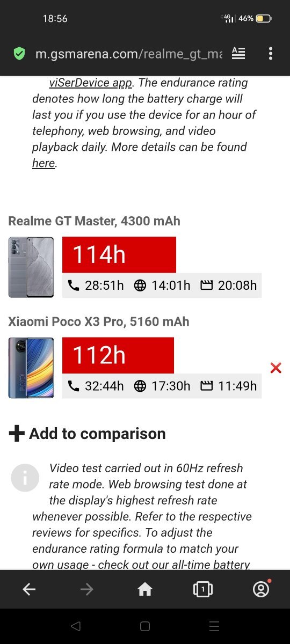Screen dimensions: 290x644
Task: Tap the 114h endurance rating red bar
Action: (x=119, y=254)
